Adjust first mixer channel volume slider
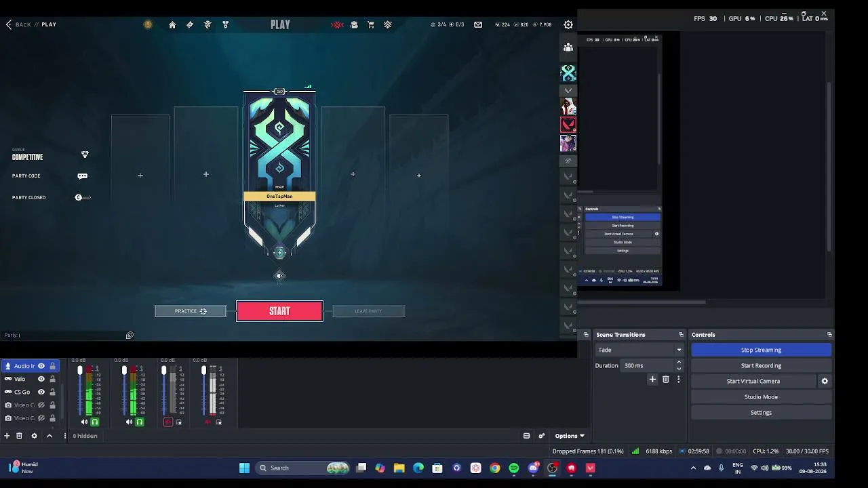Screen dimensions: 868x488 [80, 390]
